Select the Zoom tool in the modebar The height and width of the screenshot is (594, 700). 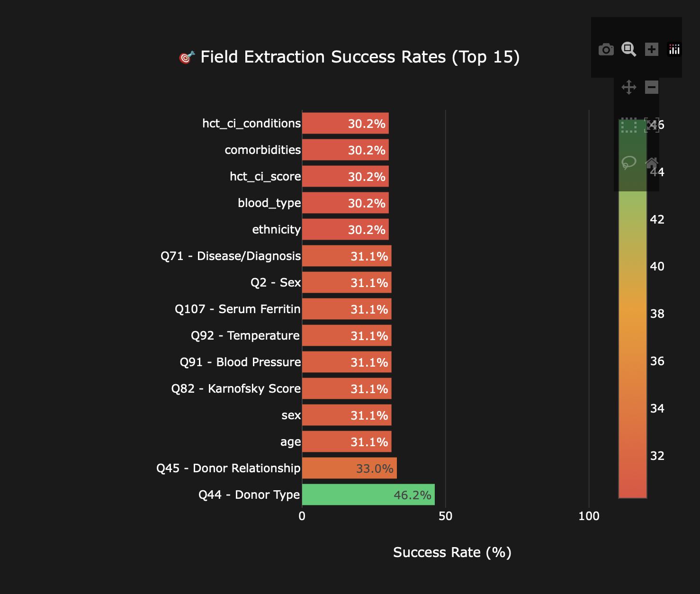628,49
